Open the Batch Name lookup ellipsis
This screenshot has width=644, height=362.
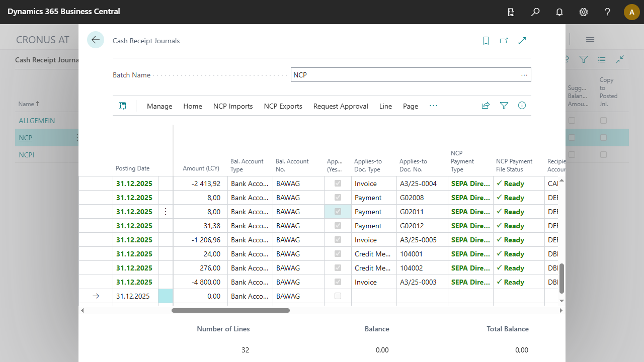(524, 75)
